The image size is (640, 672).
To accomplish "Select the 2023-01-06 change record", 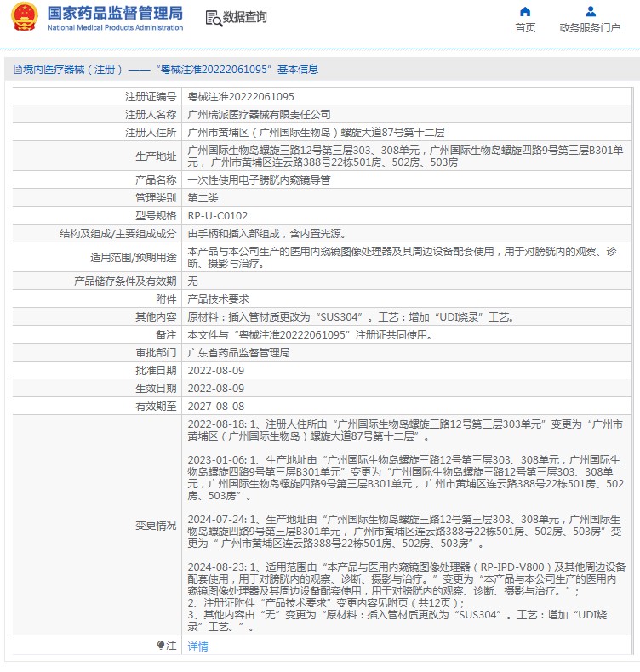I will (405, 478).
